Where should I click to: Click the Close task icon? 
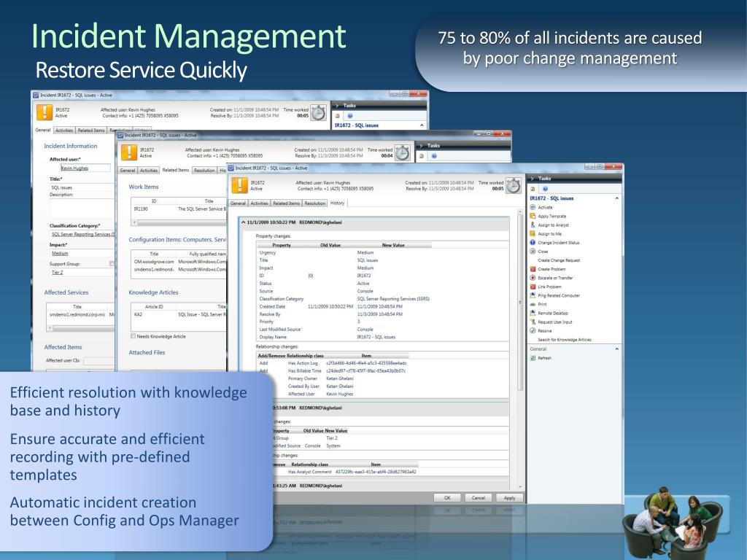coord(533,252)
